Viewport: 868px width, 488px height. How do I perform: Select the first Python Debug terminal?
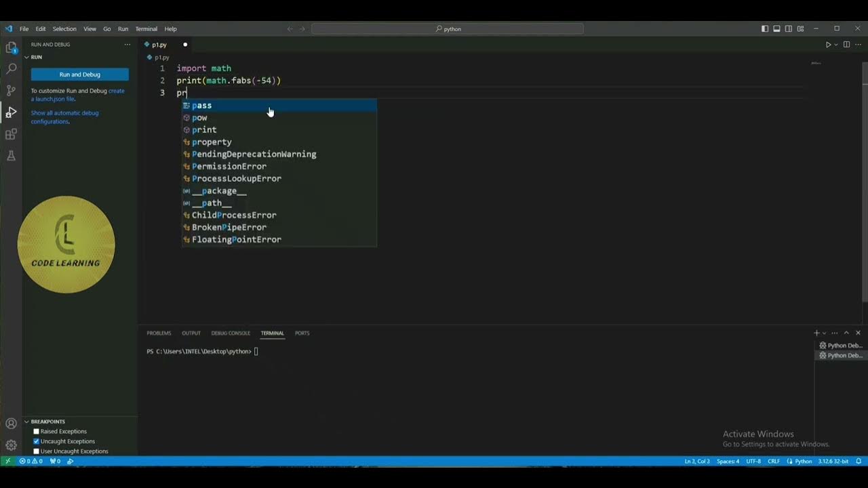[841, 346]
